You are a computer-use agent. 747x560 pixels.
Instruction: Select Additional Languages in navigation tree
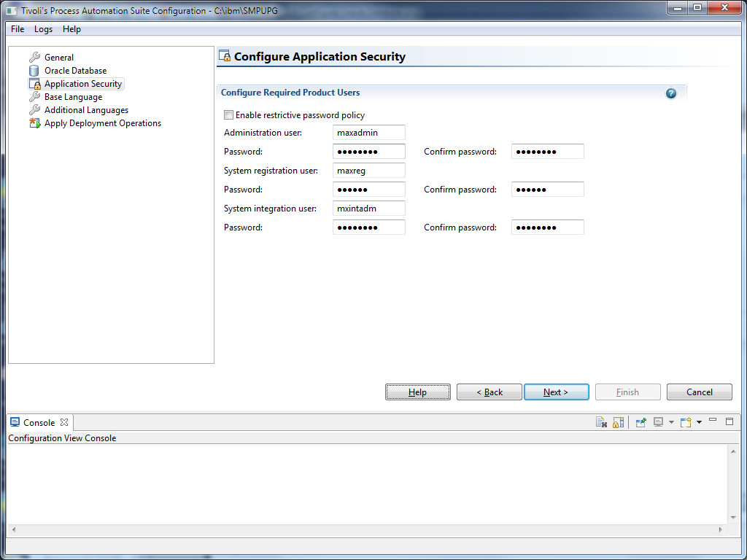click(86, 110)
